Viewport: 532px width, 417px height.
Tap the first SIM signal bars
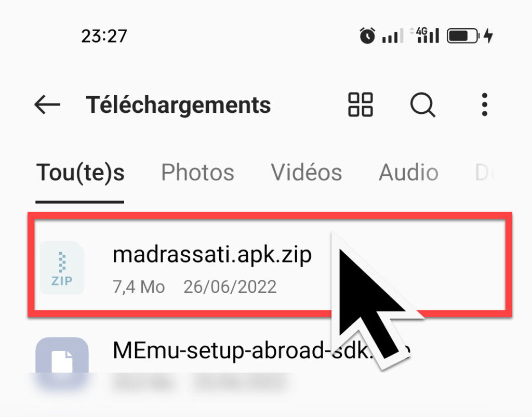pos(393,36)
